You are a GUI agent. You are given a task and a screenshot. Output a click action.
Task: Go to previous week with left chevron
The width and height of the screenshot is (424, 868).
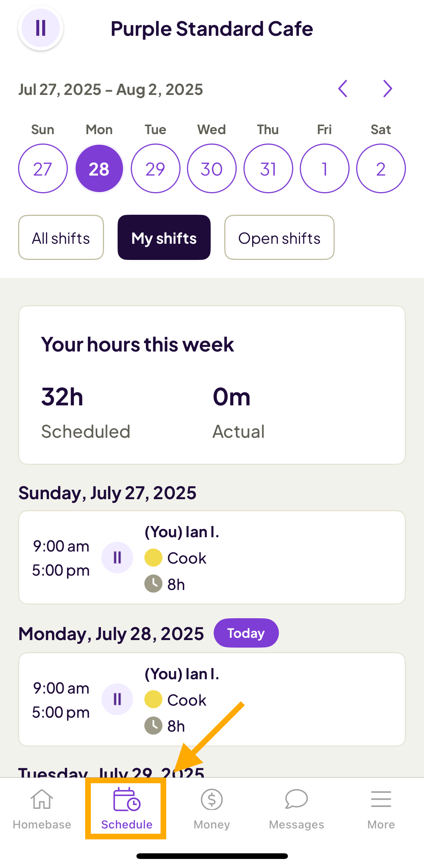point(343,89)
